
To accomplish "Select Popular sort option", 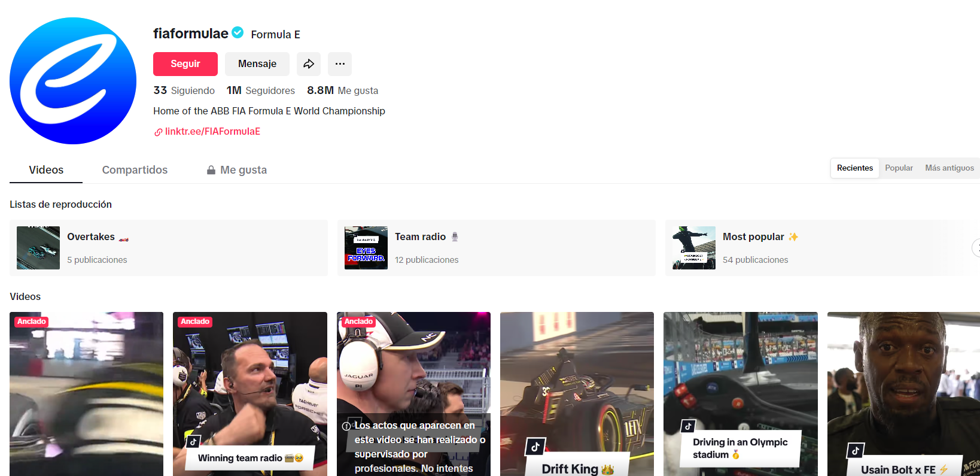I will coord(899,168).
